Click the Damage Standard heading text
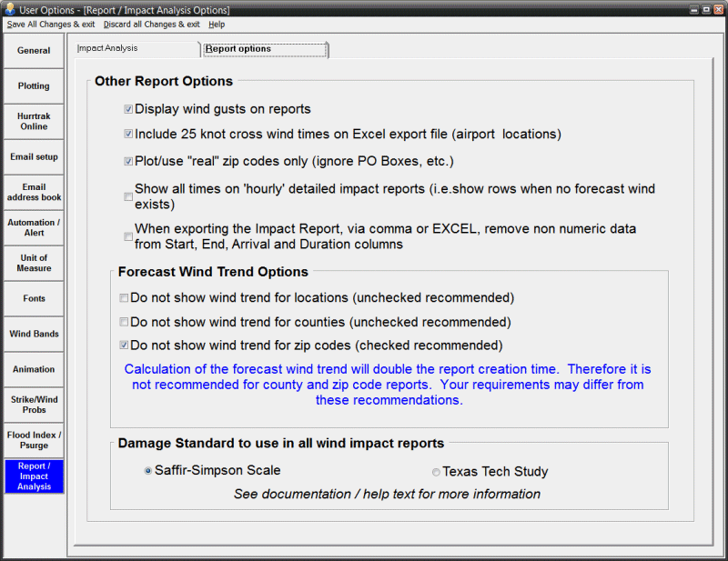 tap(281, 443)
